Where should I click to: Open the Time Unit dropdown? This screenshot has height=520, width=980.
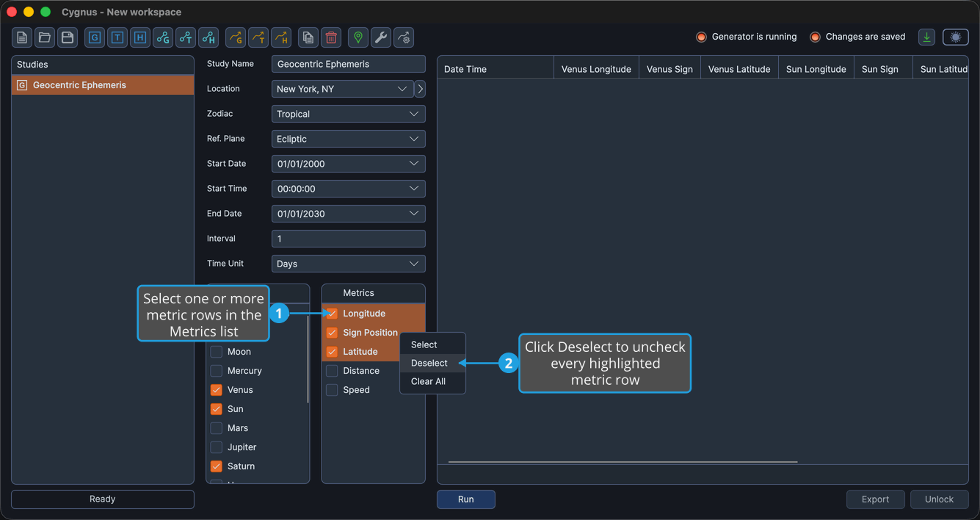pyautogui.click(x=348, y=264)
